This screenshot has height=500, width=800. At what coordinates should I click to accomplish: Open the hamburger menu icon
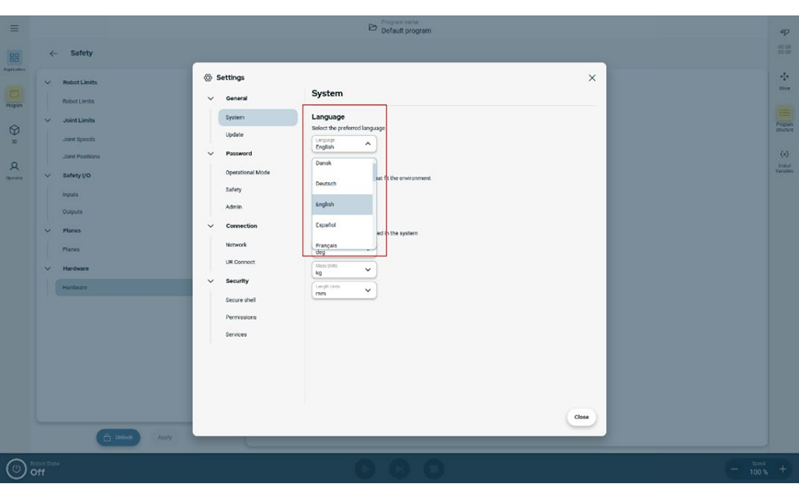[14, 28]
